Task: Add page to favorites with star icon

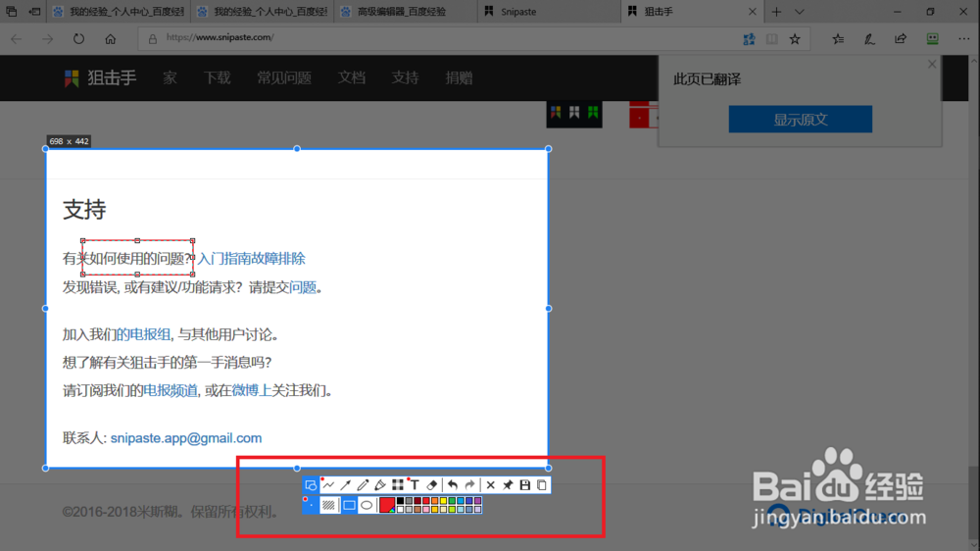Action: pyautogui.click(x=795, y=39)
